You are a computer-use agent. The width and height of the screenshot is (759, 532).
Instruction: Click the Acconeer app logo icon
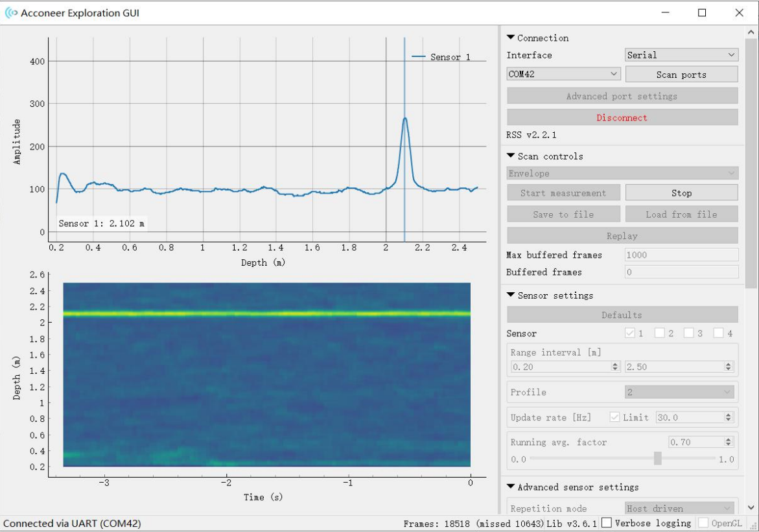(x=12, y=13)
